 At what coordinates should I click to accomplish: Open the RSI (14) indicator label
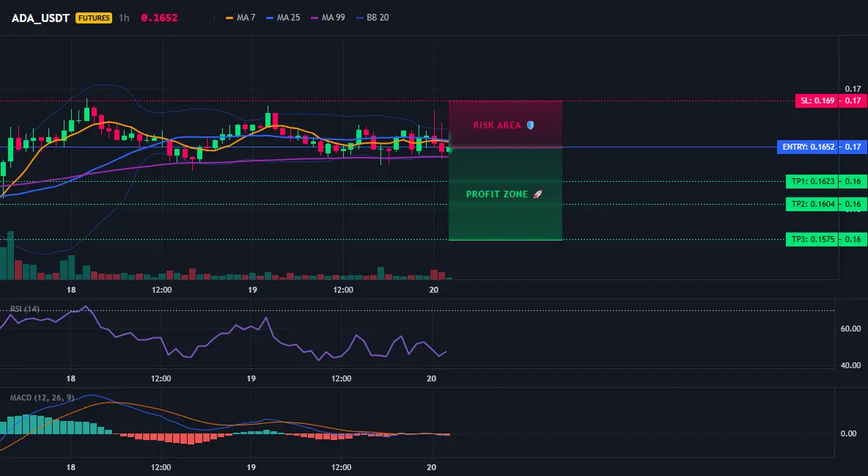click(25, 309)
